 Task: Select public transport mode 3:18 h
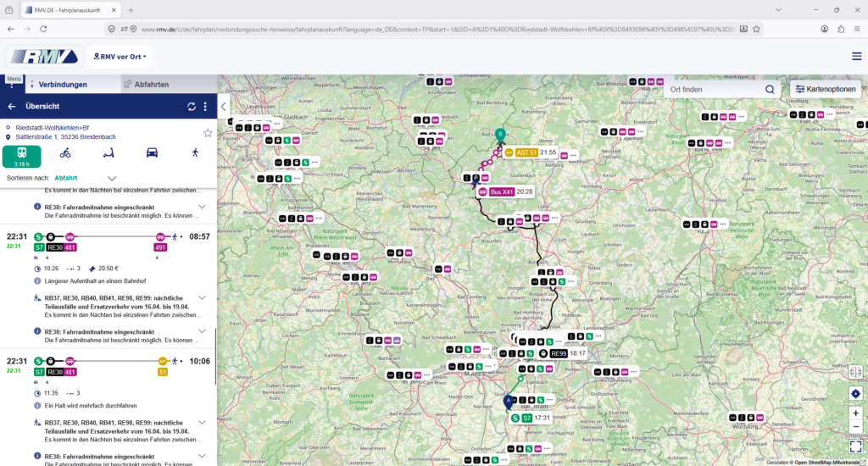tap(21, 157)
